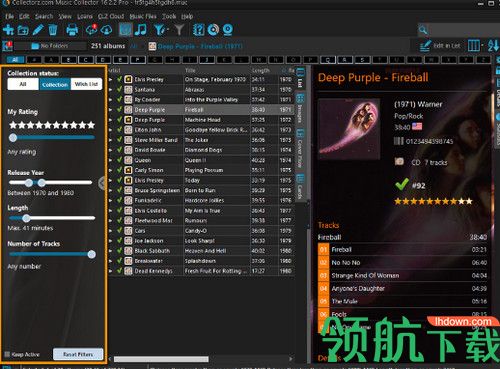Expand the Bruce Springsteen album row
The image size is (500, 369).
(x=111, y=190)
